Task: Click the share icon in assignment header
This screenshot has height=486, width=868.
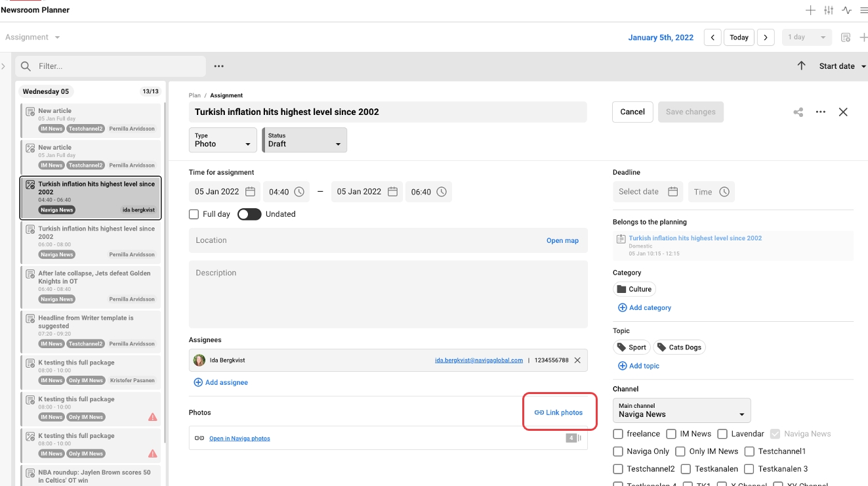Action: pos(798,112)
